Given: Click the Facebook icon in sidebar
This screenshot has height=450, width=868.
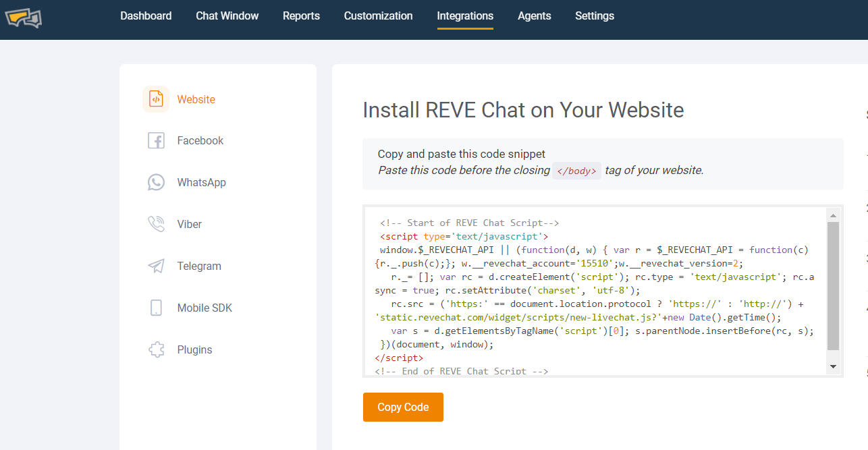Looking at the screenshot, I should pyautogui.click(x=156, y=140).
